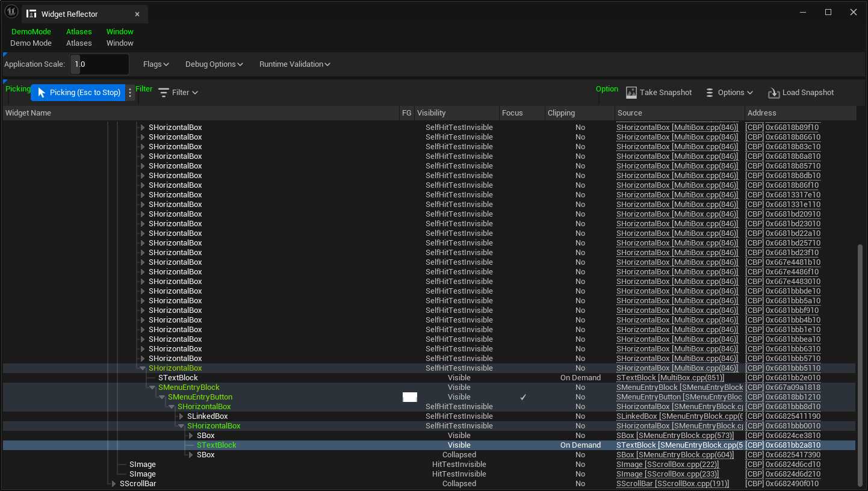Open the SScrollBar source link SScrollBox.cpp(191)
Screen dimensions: 868x491
[672, 484]
